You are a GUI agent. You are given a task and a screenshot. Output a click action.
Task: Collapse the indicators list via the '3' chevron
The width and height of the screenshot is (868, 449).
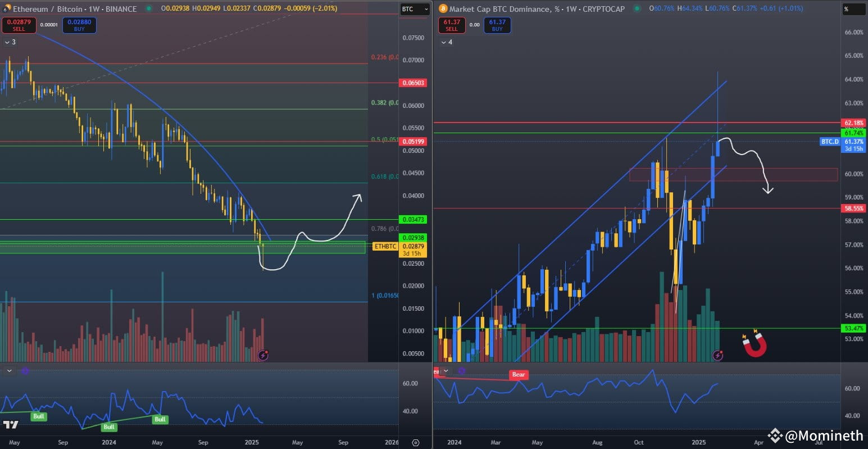(8, 42)
